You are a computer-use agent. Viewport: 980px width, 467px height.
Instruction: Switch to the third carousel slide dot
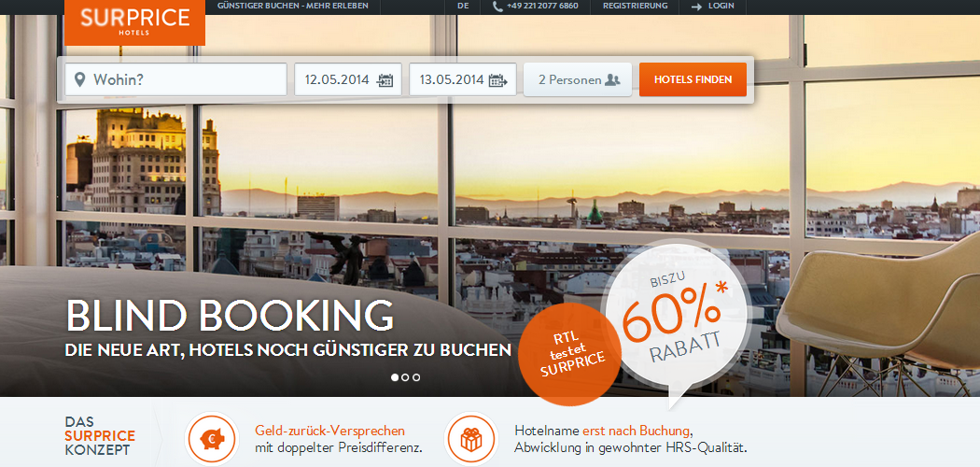click(416, 377)
